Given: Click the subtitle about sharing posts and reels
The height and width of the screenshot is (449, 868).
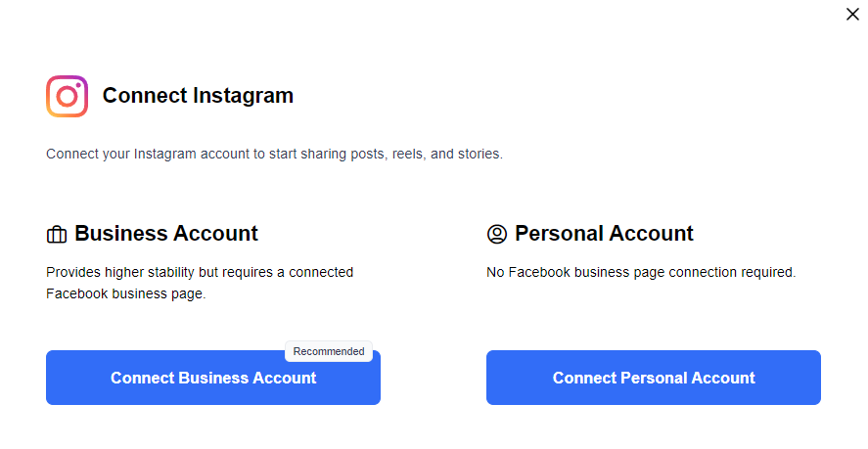Looking at the screenshot, I should click(274, 155).
